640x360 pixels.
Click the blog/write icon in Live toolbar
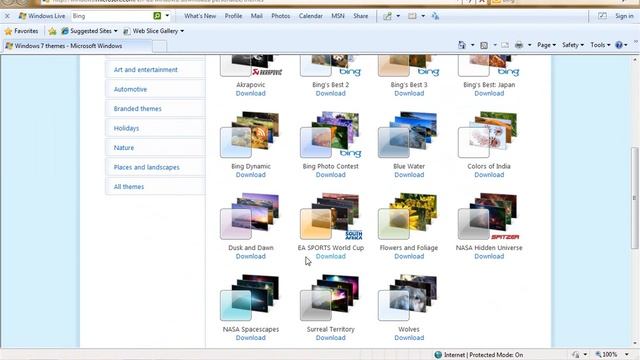tap(387, 16)
